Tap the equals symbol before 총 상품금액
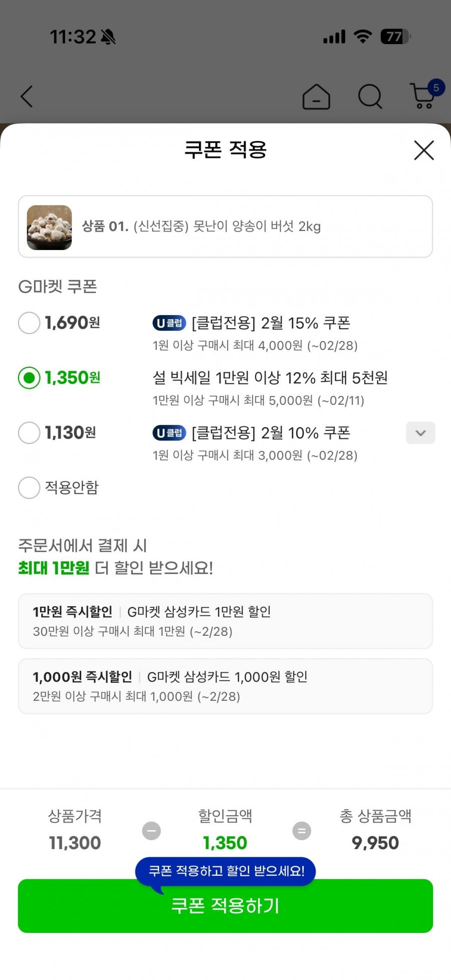 coord(302,831)
